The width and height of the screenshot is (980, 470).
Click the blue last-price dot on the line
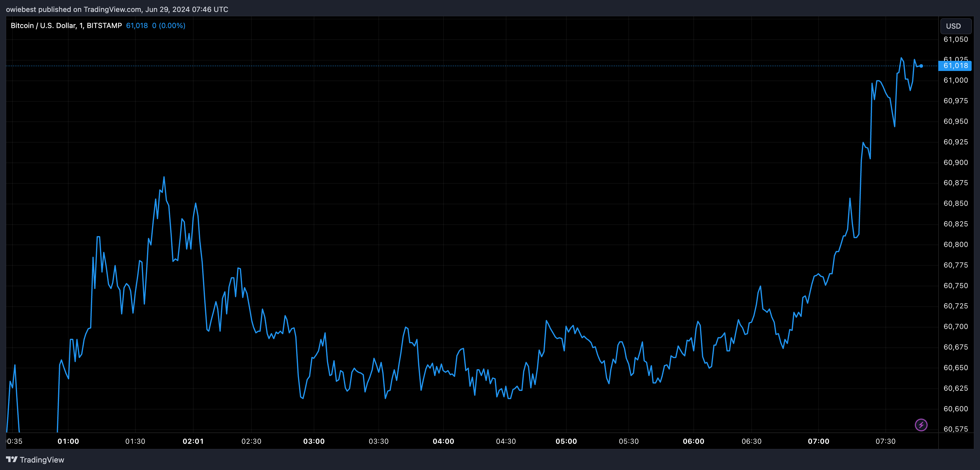point(921,66)
